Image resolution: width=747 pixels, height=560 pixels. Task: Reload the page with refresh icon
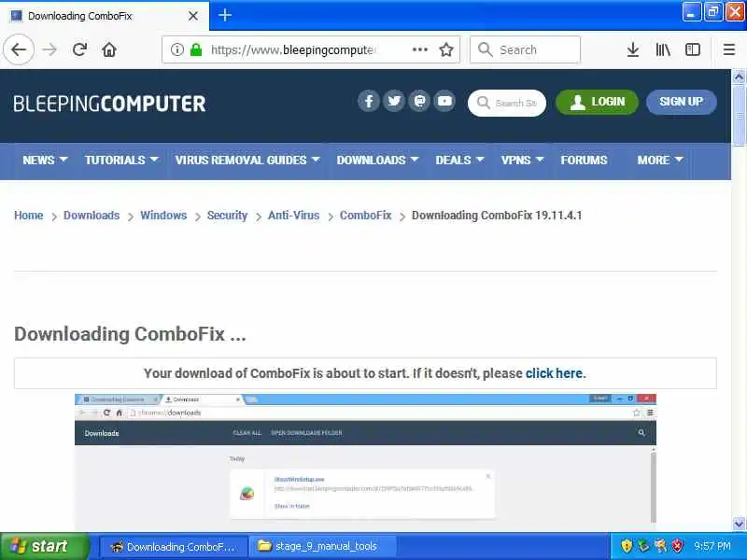79,49
